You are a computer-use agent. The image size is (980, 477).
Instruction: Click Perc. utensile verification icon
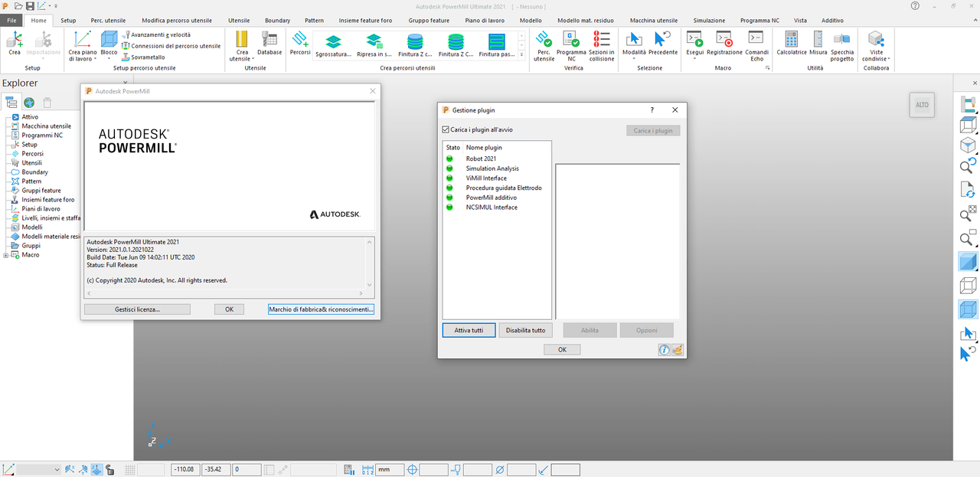[x=544, y=46]
